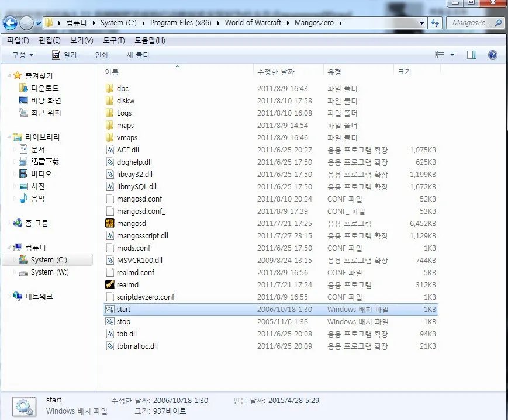Open 바탕 화면 in sidebar
The height and width of the screenshot is (420, 508).
tap(46, 100)
